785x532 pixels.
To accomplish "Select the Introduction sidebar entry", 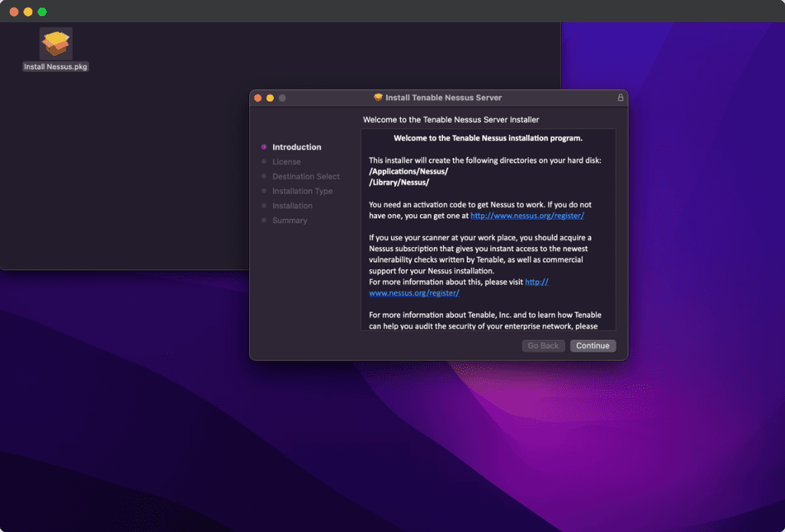I will pyautogui.click(x=297, y=146).
